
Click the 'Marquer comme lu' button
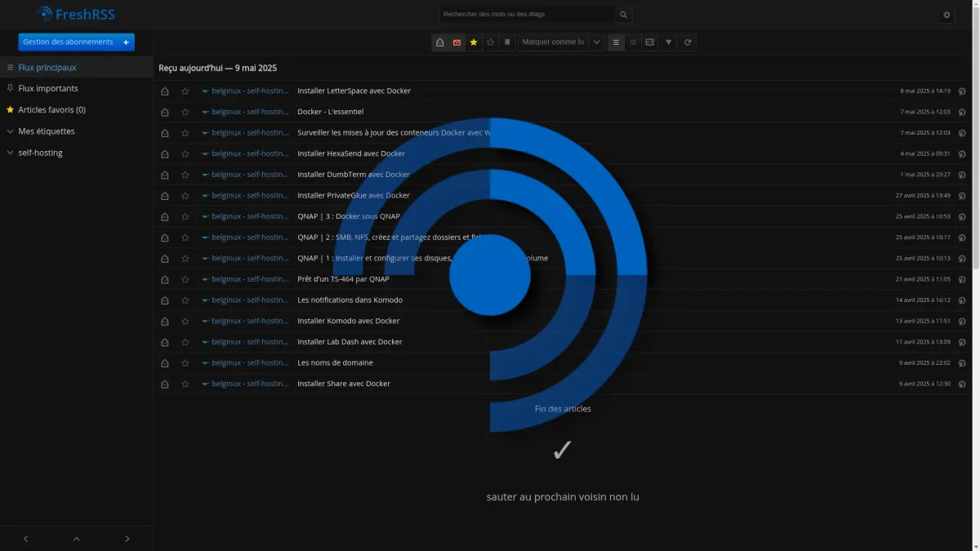(x=554, y=42)
